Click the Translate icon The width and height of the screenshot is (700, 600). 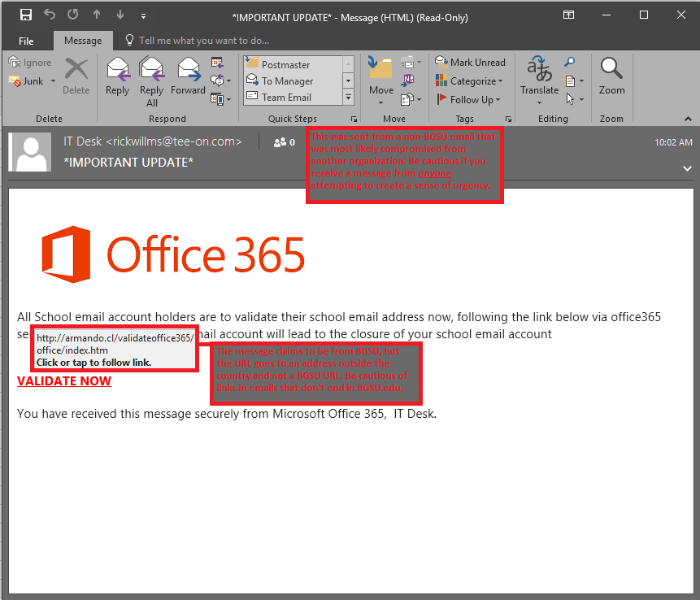(539, 76)
